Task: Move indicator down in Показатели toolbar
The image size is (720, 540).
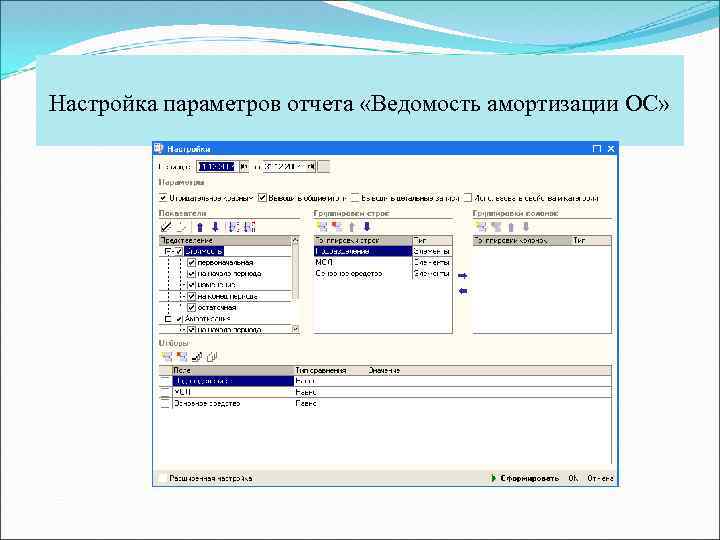Action: pyautogui.click(x=215, y=227)
